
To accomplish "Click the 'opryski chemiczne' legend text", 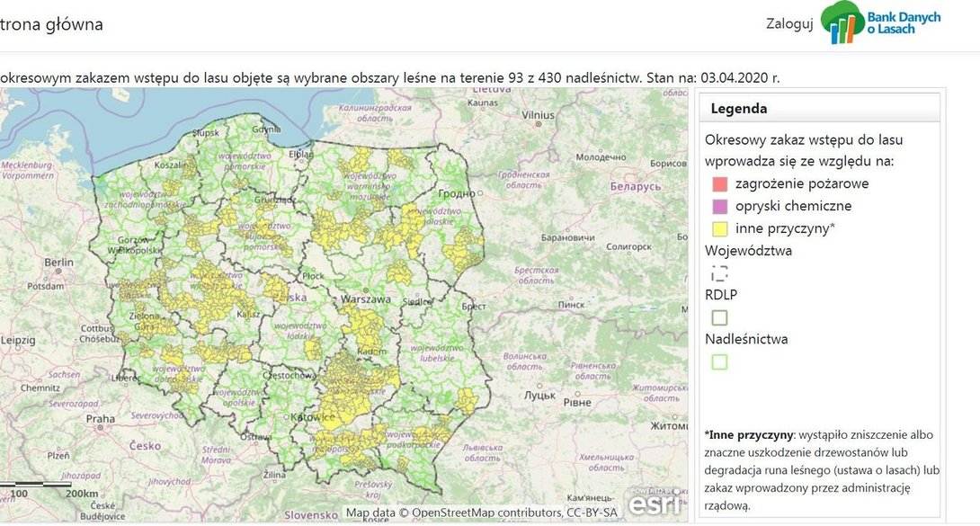I will 793,206.
